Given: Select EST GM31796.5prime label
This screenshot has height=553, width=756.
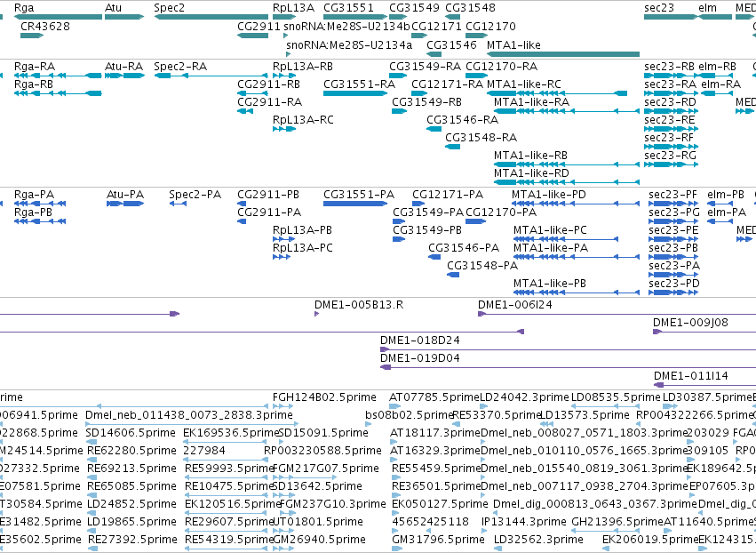Looking at the screenshot, I should [x=438, y=539].
